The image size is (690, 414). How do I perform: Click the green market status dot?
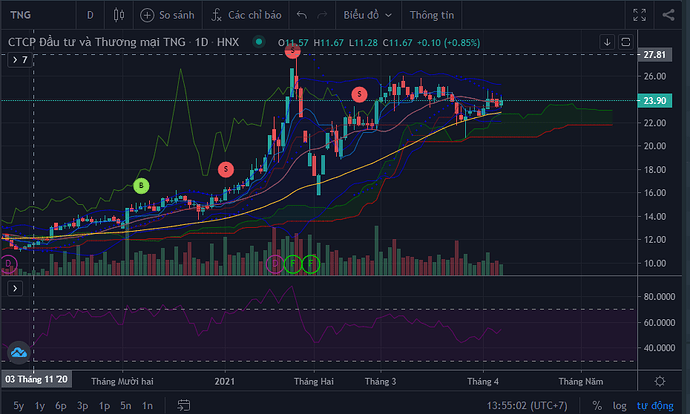click(259, 42)
